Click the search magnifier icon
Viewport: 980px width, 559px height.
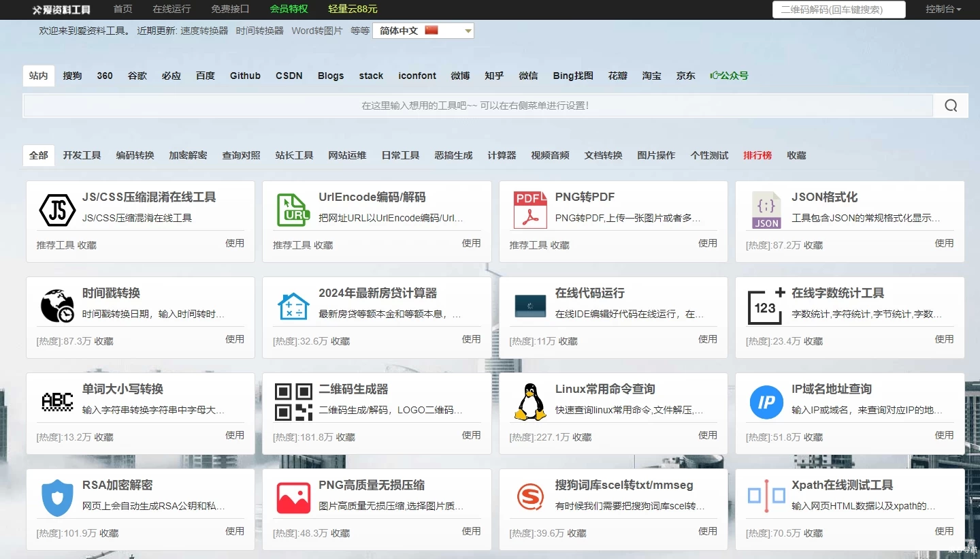950,106
